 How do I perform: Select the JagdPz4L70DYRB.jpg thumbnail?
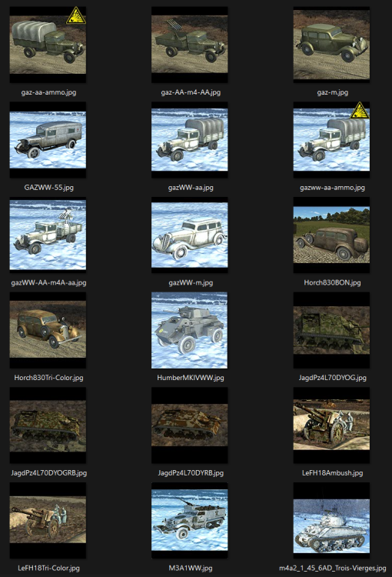[190, 425]
